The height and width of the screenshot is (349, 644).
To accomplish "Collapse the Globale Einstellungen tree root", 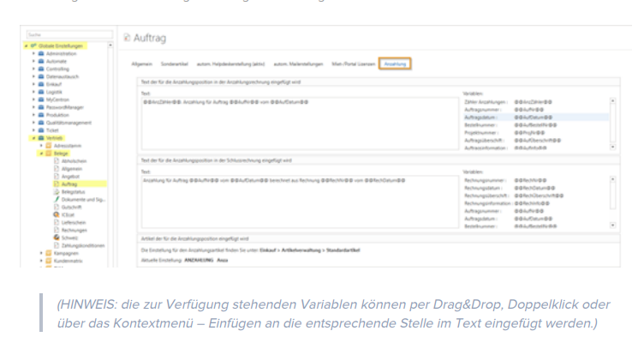I will [27, 45].
